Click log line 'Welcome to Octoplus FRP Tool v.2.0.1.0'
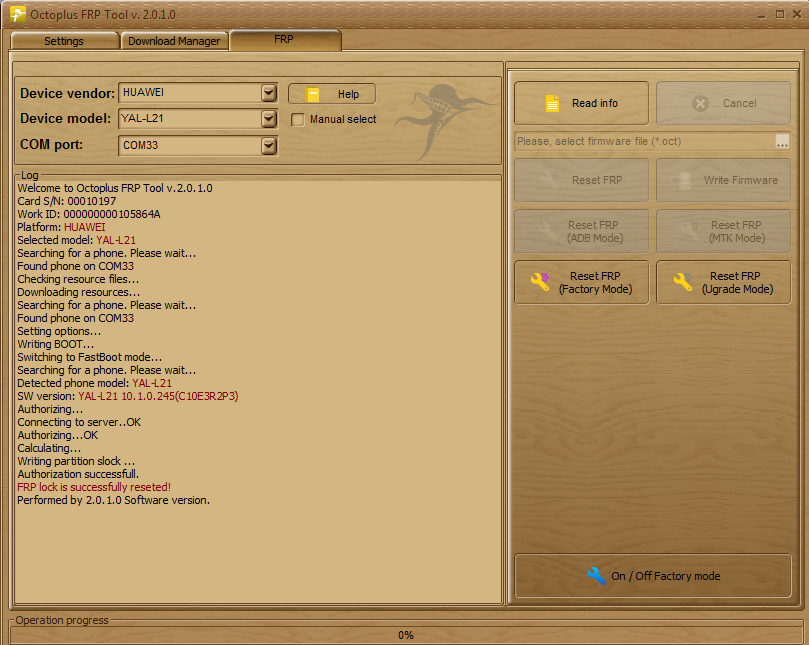The height and width of the screenshot is (645, 809). (115, 188)
